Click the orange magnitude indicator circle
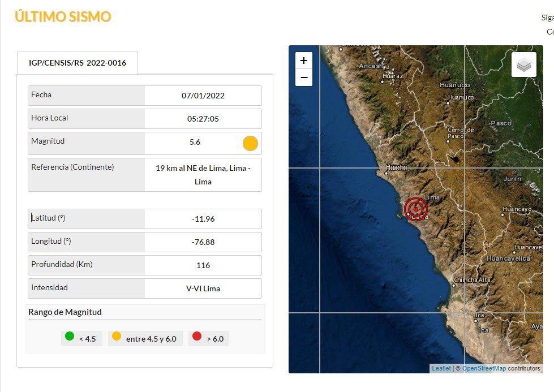Screen dimensions: 554x392 click(250, 143)
